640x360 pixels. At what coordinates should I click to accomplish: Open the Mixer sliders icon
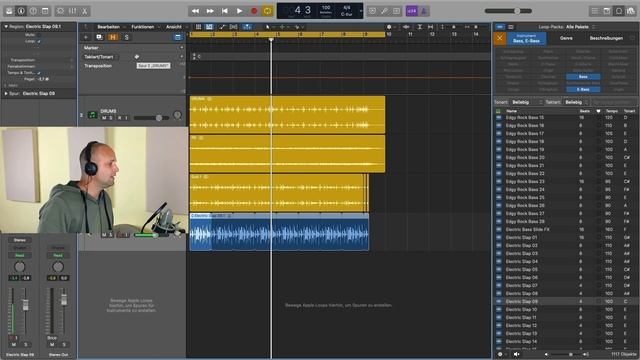[73, 11]
